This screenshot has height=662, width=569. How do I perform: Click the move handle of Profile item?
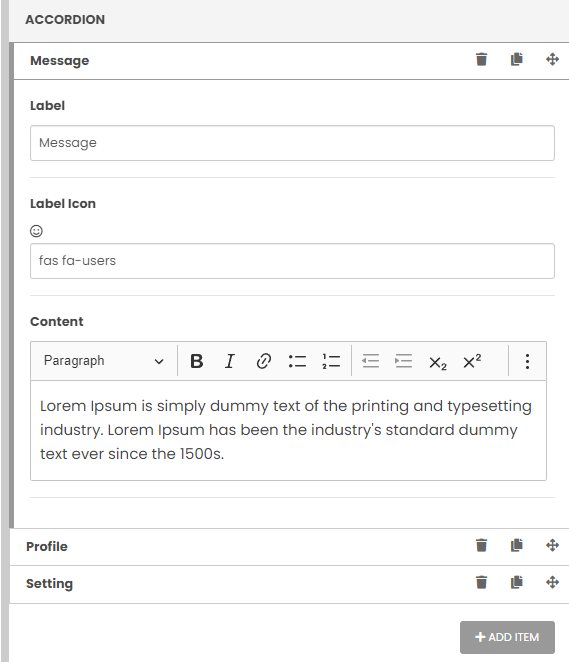pos(552,545)
